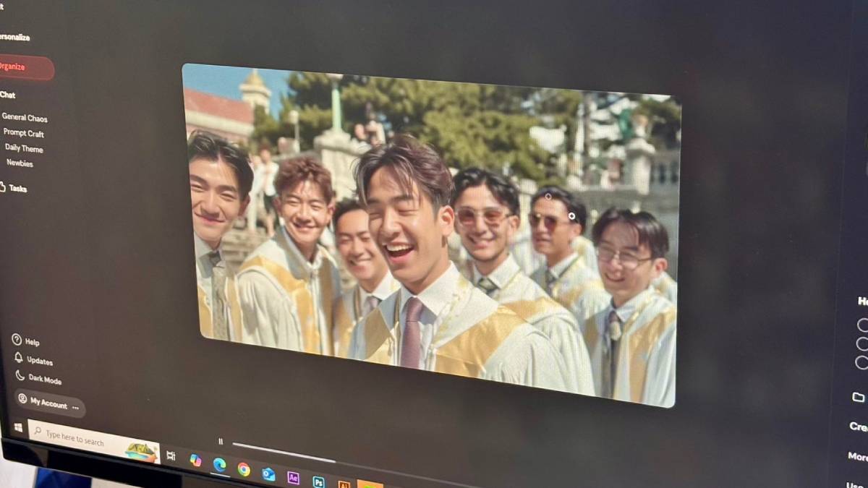Pause the video with the pause button
Screen dimensions: 868x488
[221, 441]
